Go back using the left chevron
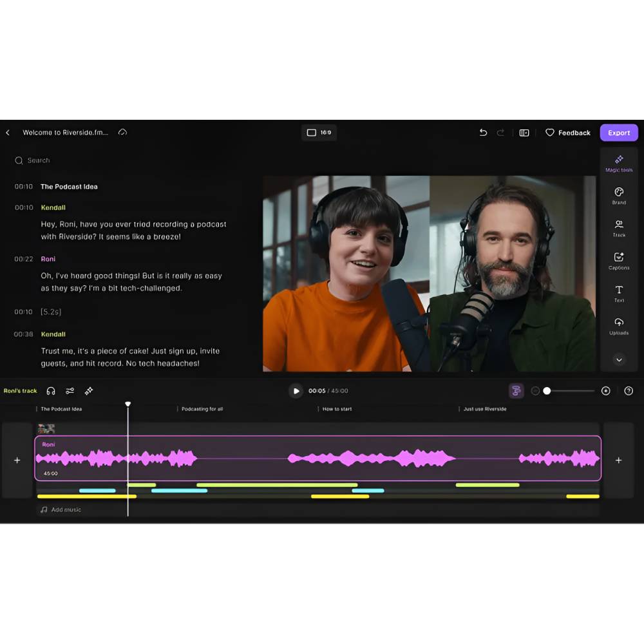The width and height of the screenshot is (644, 644). pyautogui.click(x=8, y=133)
